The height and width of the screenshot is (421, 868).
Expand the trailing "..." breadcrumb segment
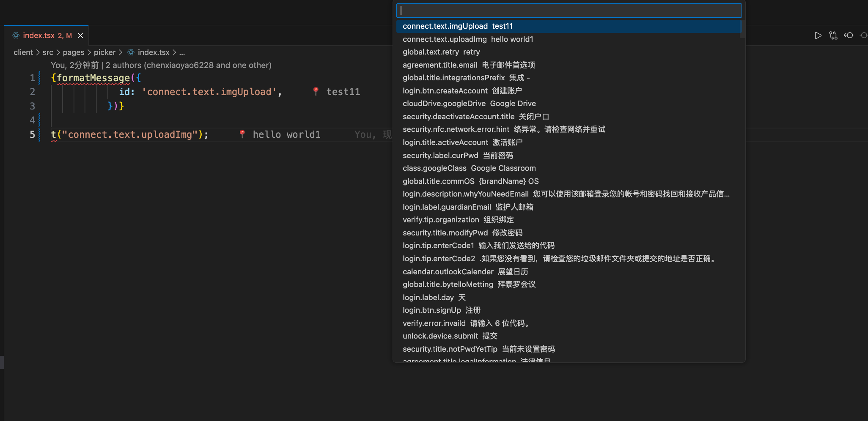click(x=182, y=52)
